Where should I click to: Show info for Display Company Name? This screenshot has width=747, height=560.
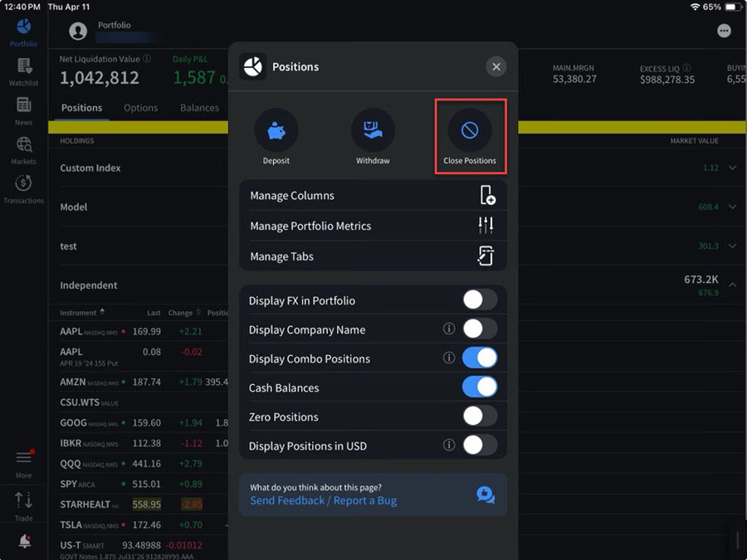[x=449, y=329]
